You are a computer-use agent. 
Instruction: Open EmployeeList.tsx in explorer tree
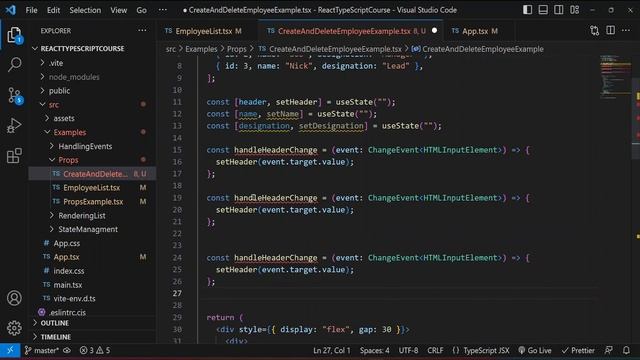pyautogui.click(x=91, y=188)
